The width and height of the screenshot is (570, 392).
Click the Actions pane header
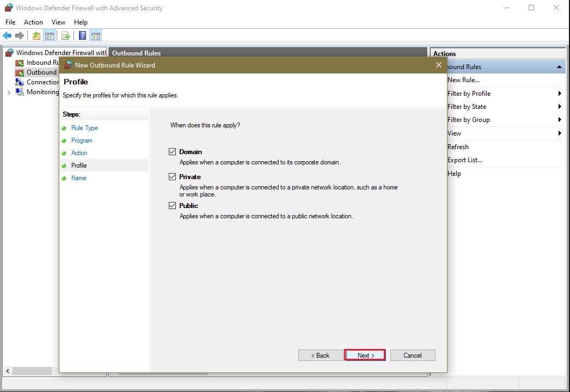point(498,54)
